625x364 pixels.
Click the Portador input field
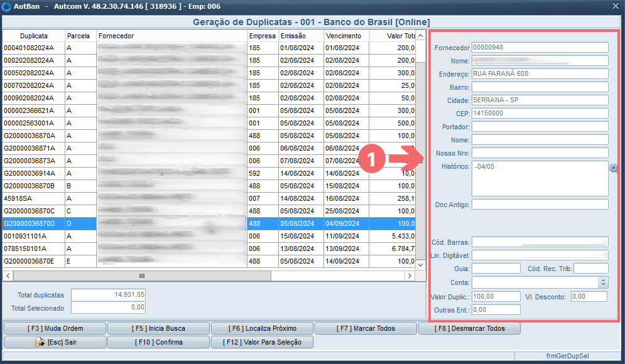[x=540, y=127]
